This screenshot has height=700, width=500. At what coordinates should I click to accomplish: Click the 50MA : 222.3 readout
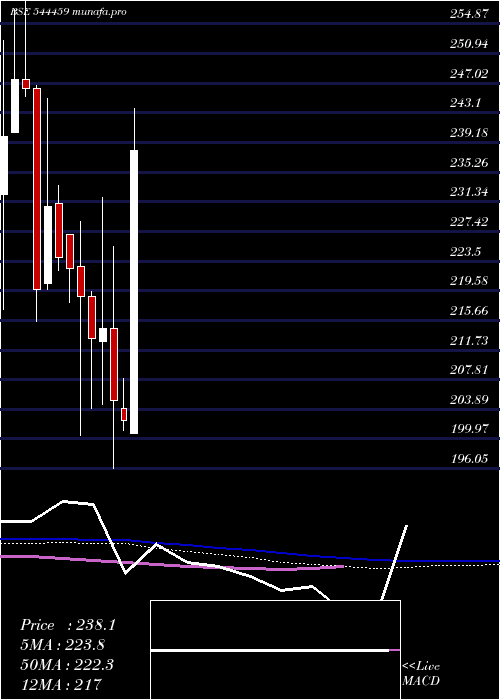[67, 665]
